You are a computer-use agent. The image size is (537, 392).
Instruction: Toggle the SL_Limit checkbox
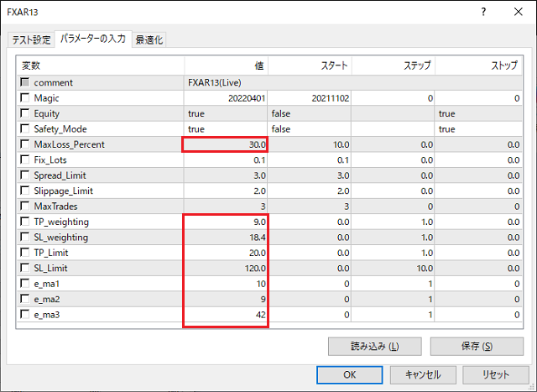(25, 268)
